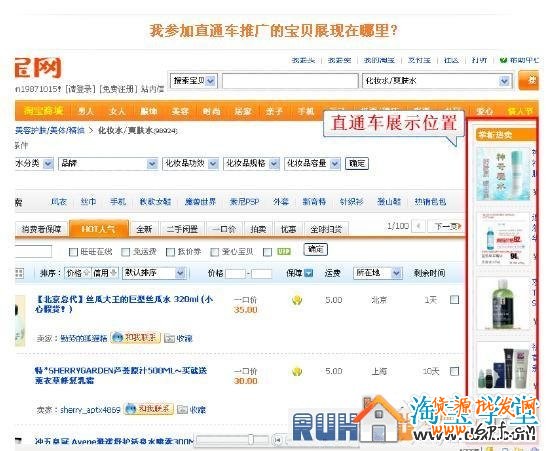Open the SHERRYGARDEN芦荟原汁 product title
This screenshot has width=546, height=451.
point(121,375)
